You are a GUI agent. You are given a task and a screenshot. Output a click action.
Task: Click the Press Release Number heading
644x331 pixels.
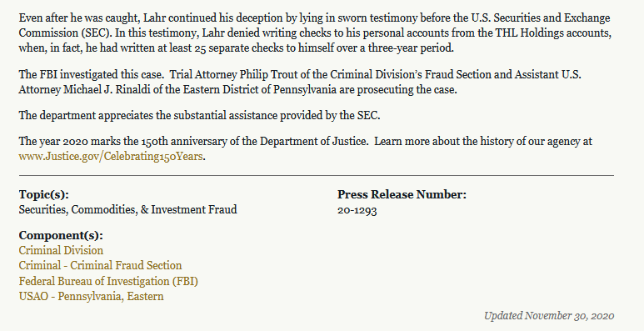click(402, 194)
